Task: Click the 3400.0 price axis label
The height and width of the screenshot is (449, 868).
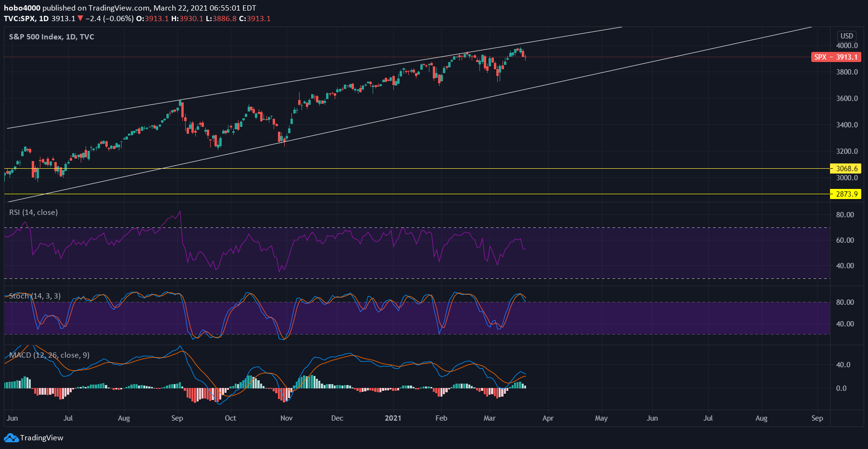Action: (x=847, y=125)
